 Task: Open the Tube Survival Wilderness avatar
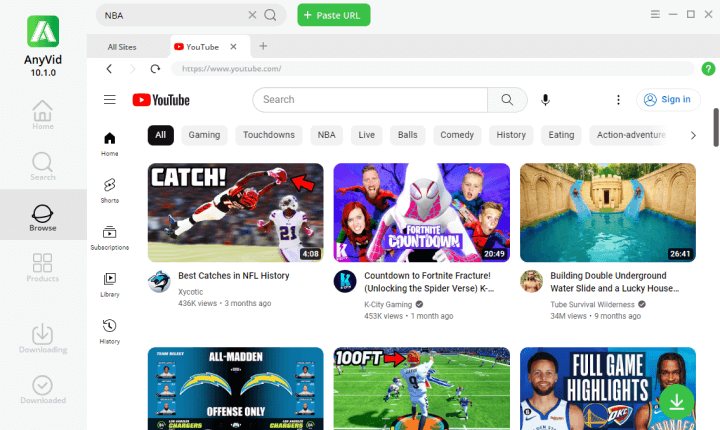531,281
